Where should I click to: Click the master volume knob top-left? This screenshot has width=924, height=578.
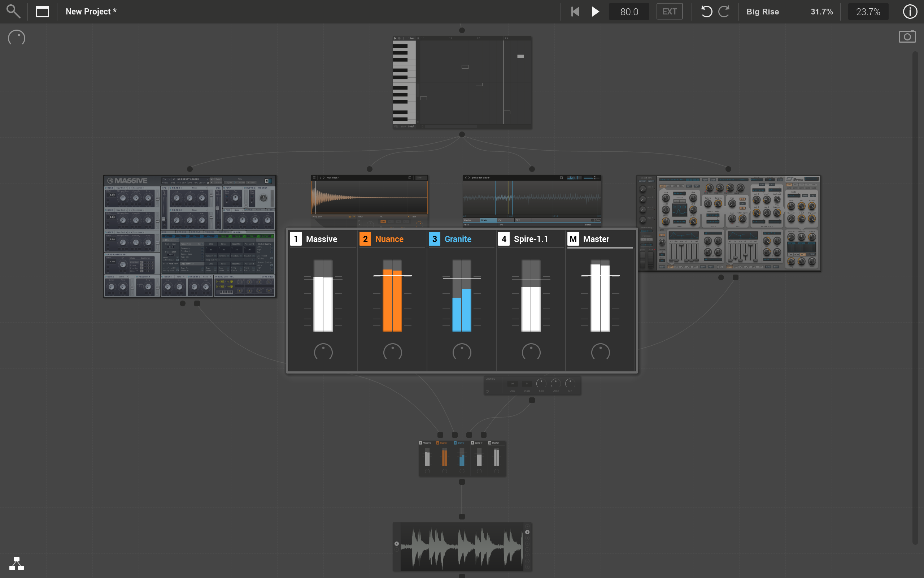coord(16,38)
